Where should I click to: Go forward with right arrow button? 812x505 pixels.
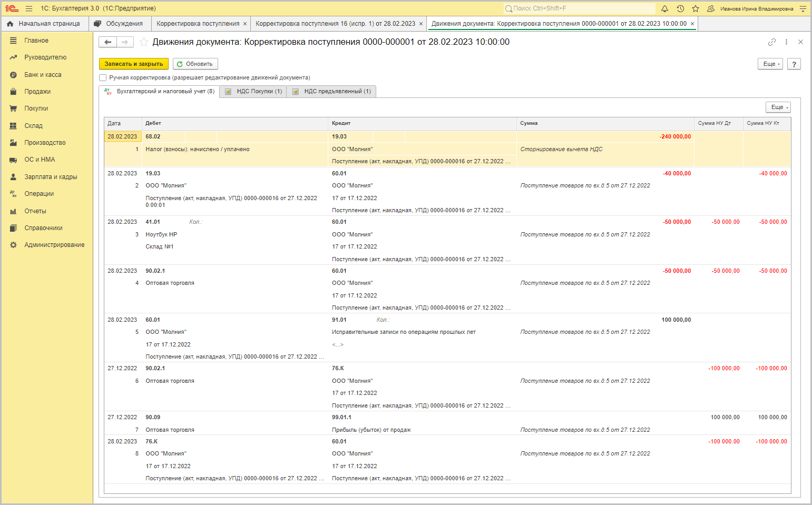pos(125,42)
